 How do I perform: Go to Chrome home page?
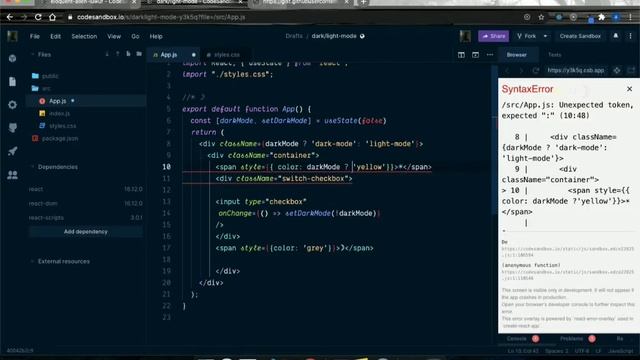pos(52,17)
